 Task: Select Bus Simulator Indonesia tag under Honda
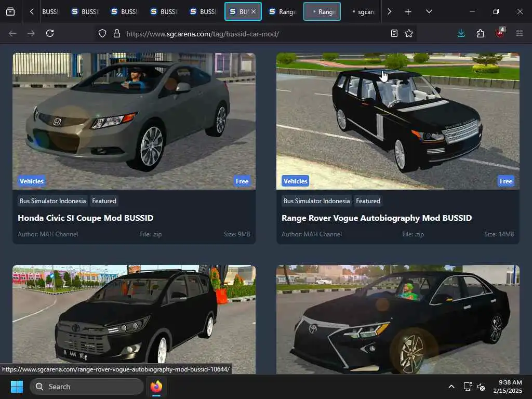52,201
